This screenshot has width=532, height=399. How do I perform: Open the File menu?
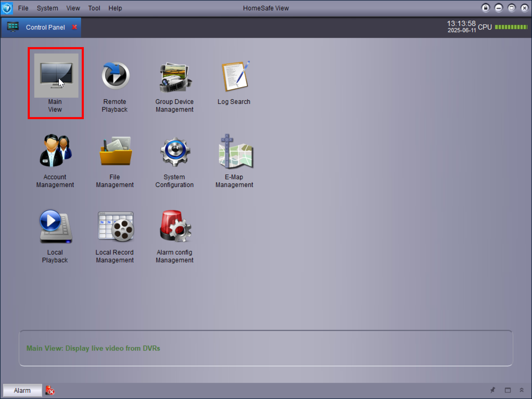[x=23, y=8]
